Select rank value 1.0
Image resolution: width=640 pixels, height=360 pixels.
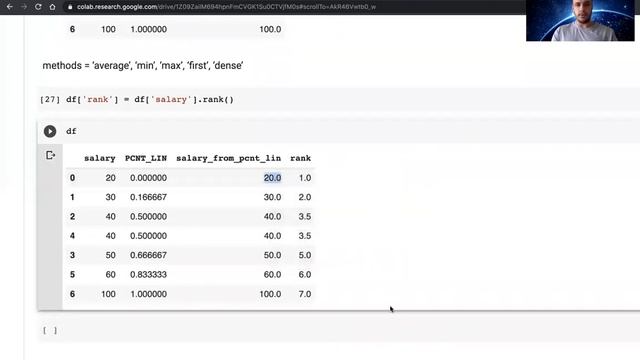304,178
